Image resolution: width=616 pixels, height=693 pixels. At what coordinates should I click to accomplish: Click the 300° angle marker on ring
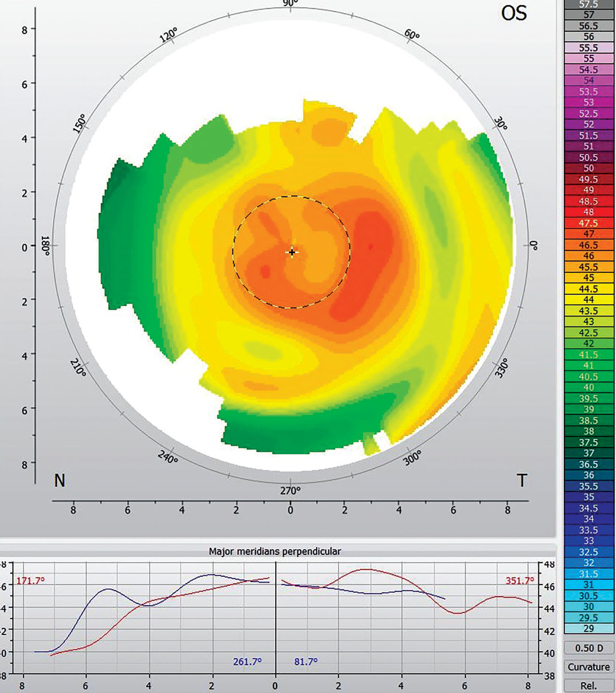click(x=412, y=458)
